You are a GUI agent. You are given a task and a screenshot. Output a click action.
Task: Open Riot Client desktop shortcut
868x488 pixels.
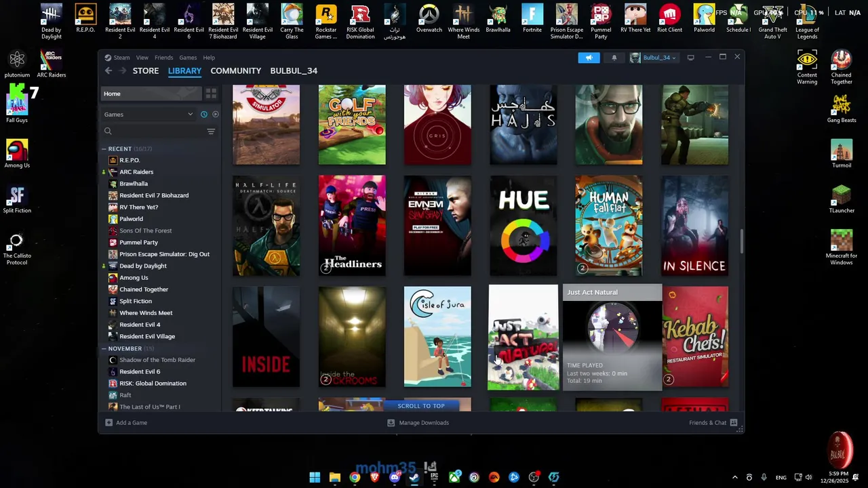(670, 19)
